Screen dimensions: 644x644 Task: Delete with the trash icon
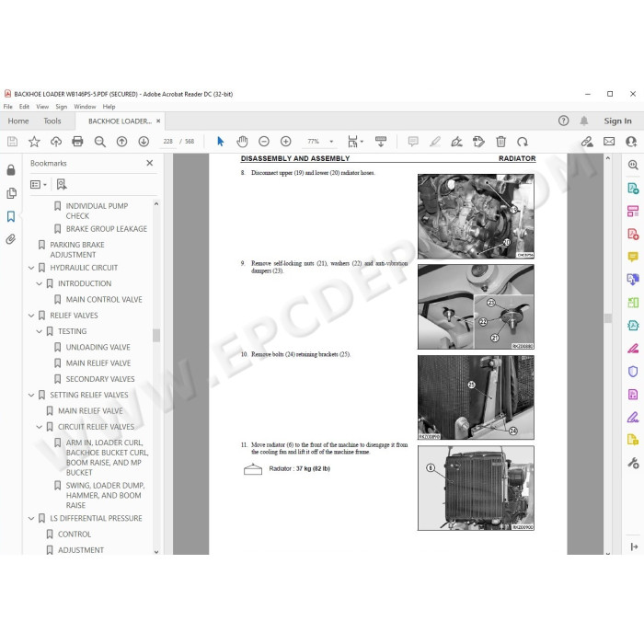(x=500, y=142)
